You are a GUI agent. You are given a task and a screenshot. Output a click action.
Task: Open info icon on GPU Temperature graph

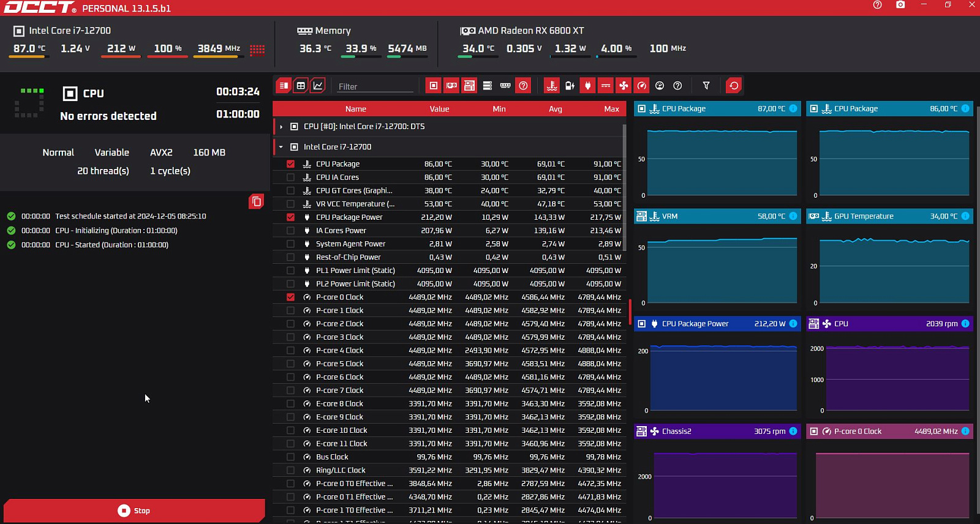(965, 216)
